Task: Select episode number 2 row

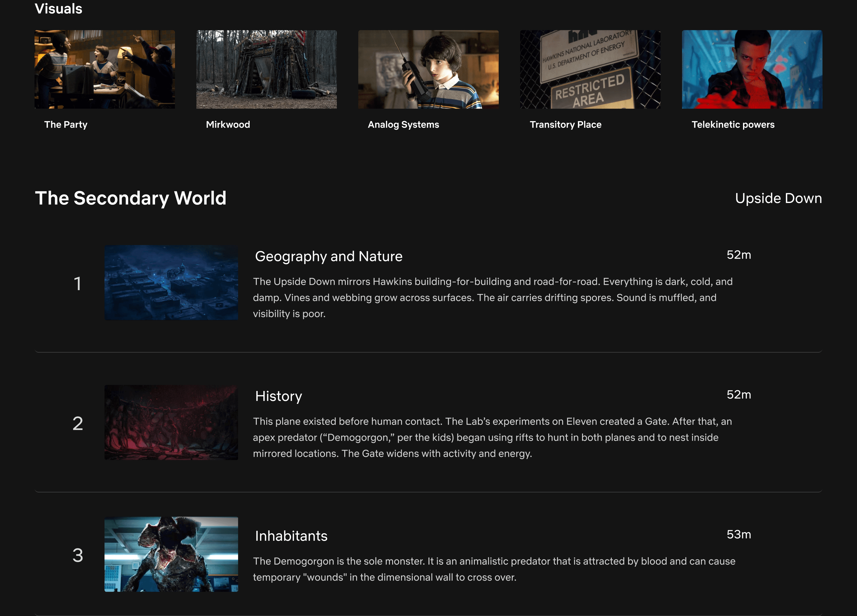Action: [x=78, y=423]
